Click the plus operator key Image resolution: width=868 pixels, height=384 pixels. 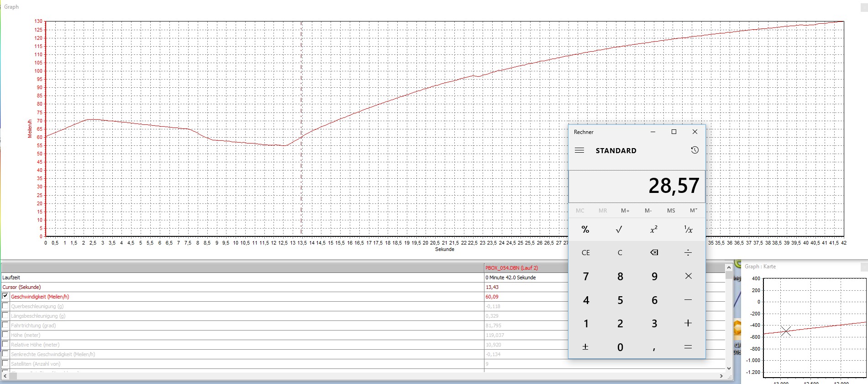(688, 324)
